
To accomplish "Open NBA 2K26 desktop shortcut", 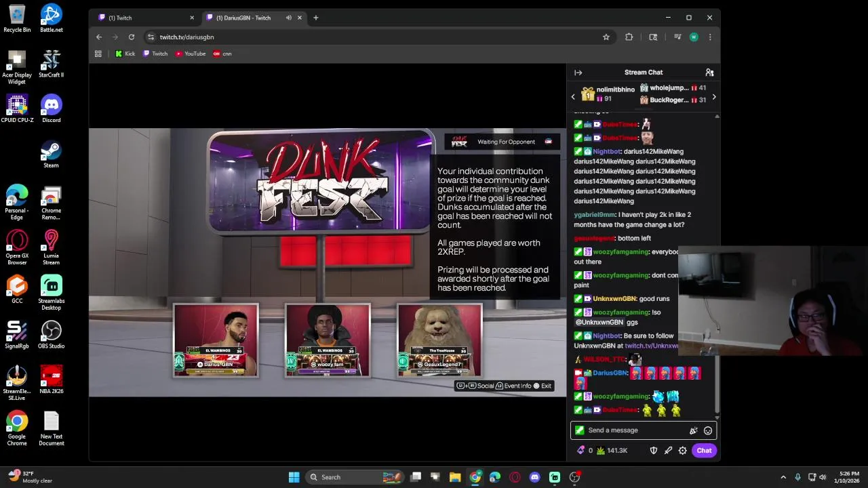I will point(52,380).
